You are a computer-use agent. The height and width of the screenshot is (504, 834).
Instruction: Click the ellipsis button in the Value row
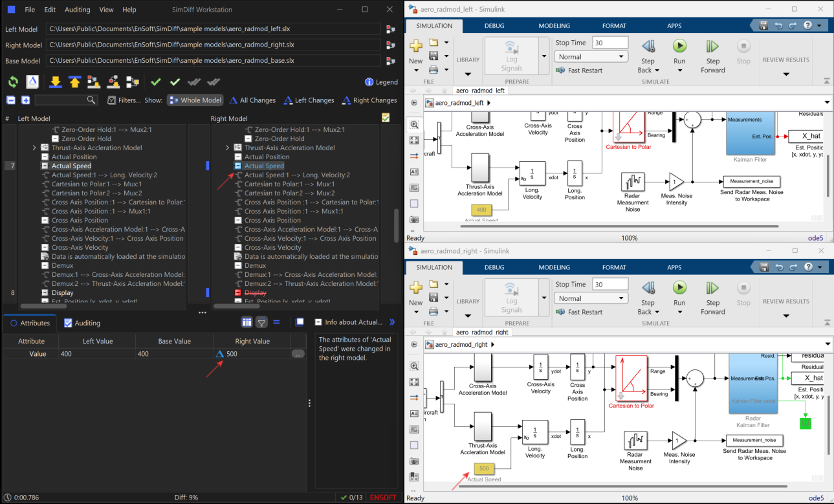point(298,354)
